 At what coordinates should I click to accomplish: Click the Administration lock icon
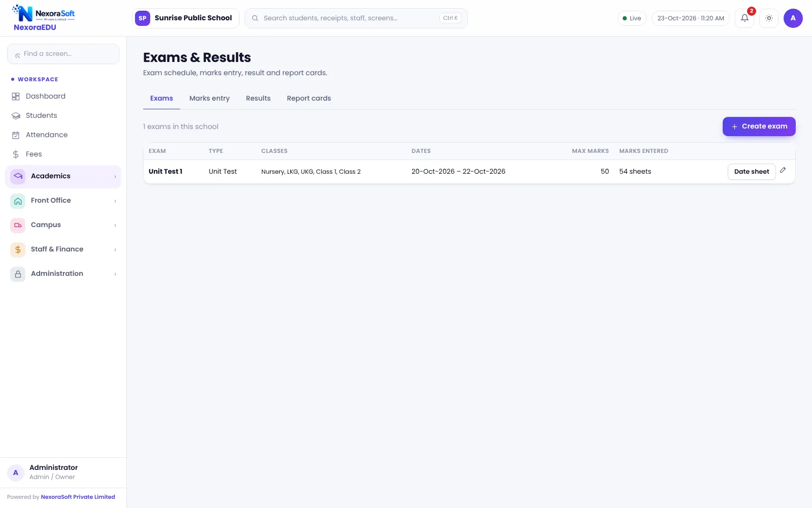(x=18, y=274)
